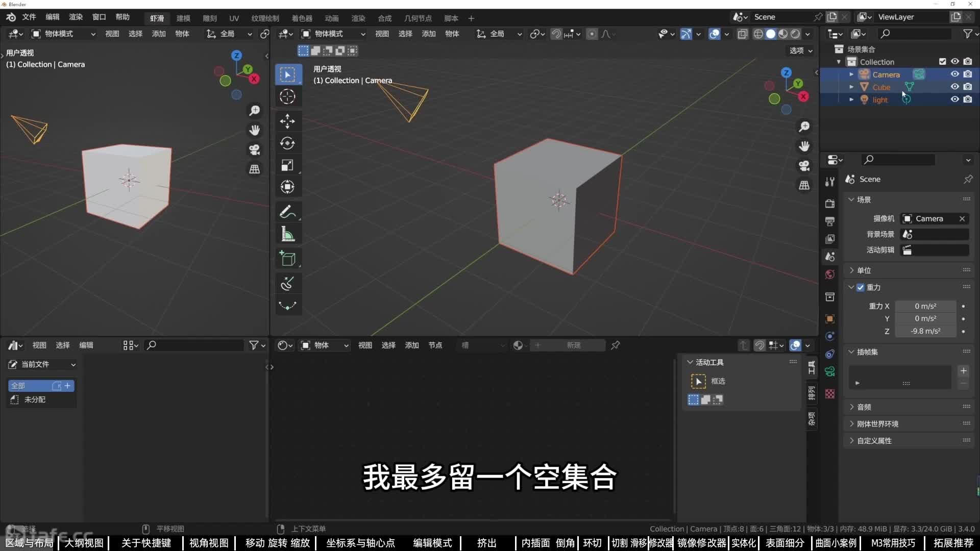
Task: Adjust the gravity X value field
Action: [925, 306]
